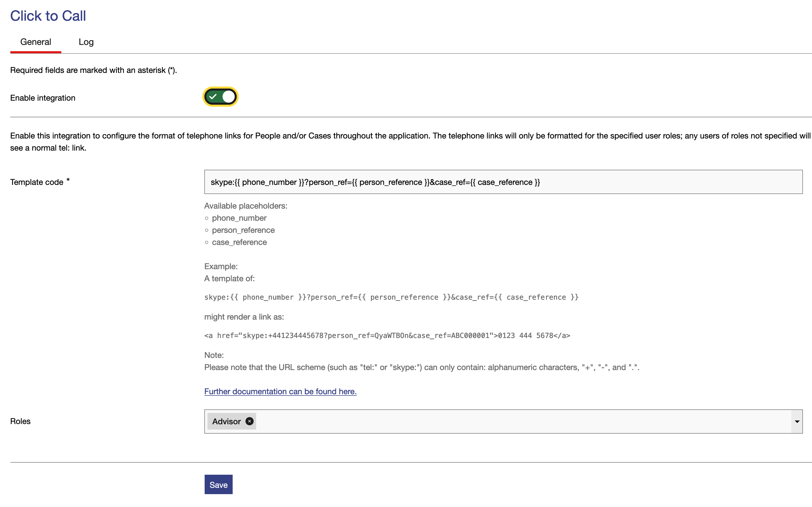Viewport: 812px width, 507px height.
Task: Click the person_reference placeholder text
Action: click(x=243, y=230)
